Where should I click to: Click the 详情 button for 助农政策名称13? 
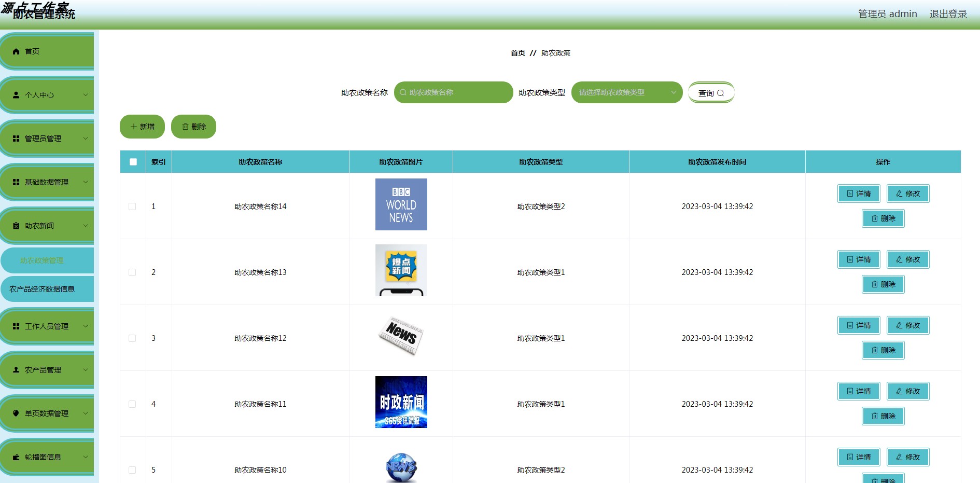click(x=859, y=259)
